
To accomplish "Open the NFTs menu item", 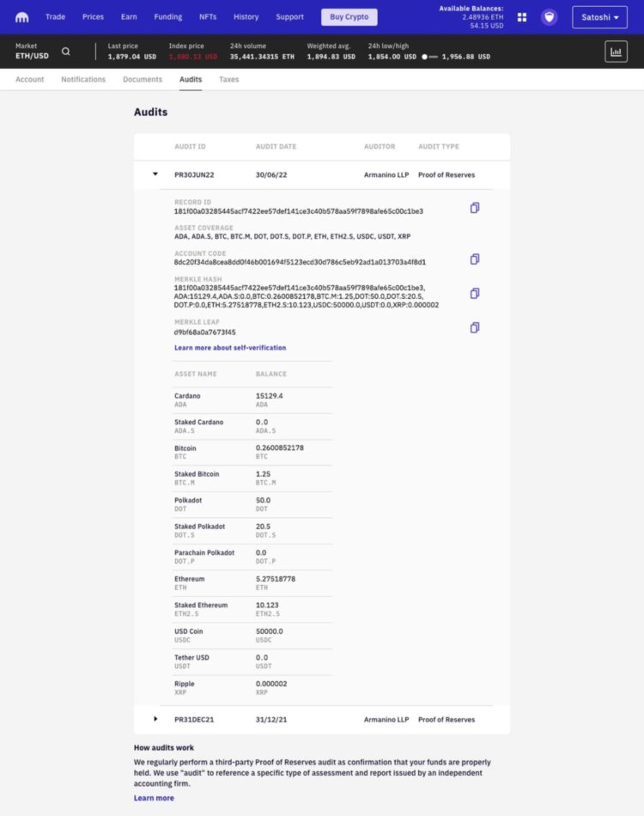I will click(x=208, y=17).
